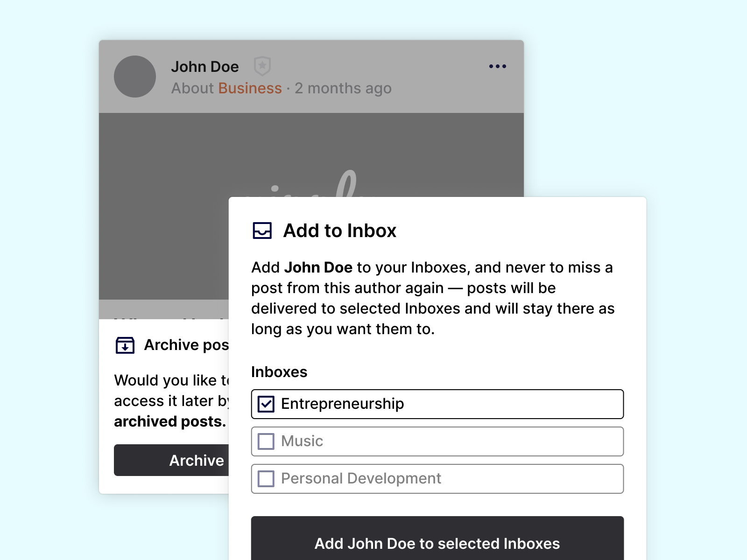Click the verified shield badge icon

pos(262,66)
